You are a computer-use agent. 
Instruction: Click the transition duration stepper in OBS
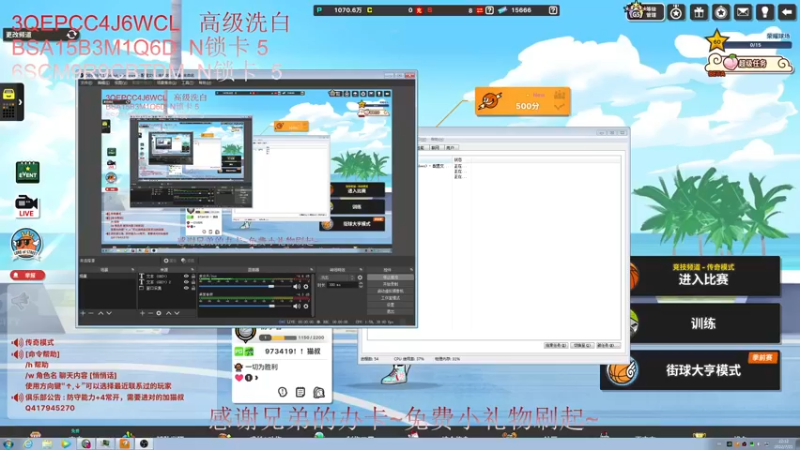[360, 285]
